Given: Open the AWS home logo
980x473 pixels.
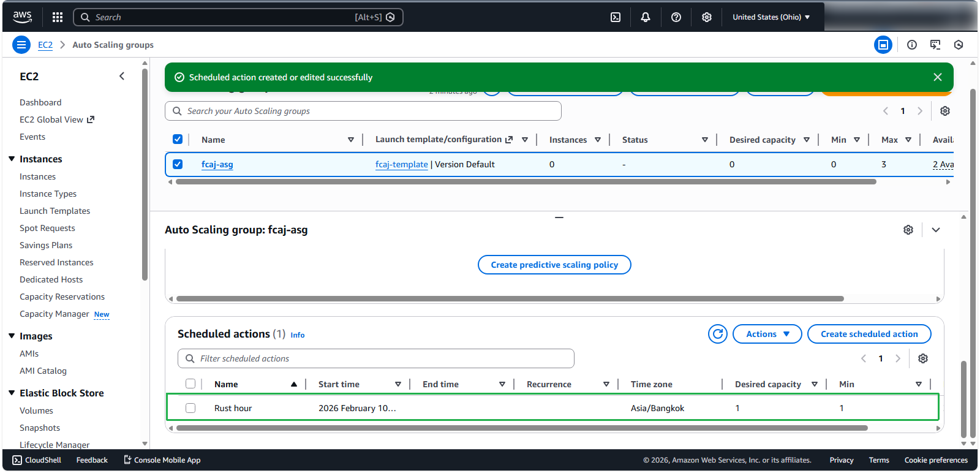Looking at the screenshot, I should pyautogui.click(x=23, y=17).
